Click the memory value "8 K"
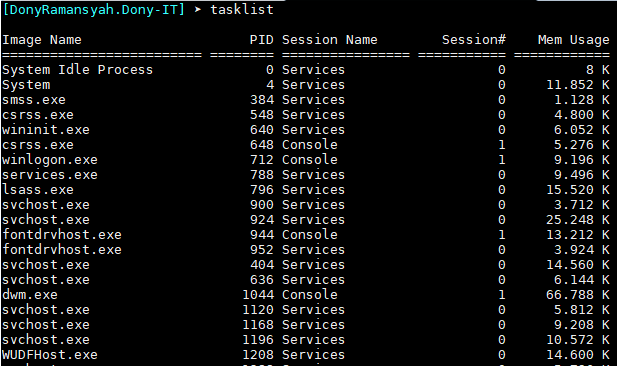Image resolution: width=617 pixels, height=366 pixels. tap(597, 70)
